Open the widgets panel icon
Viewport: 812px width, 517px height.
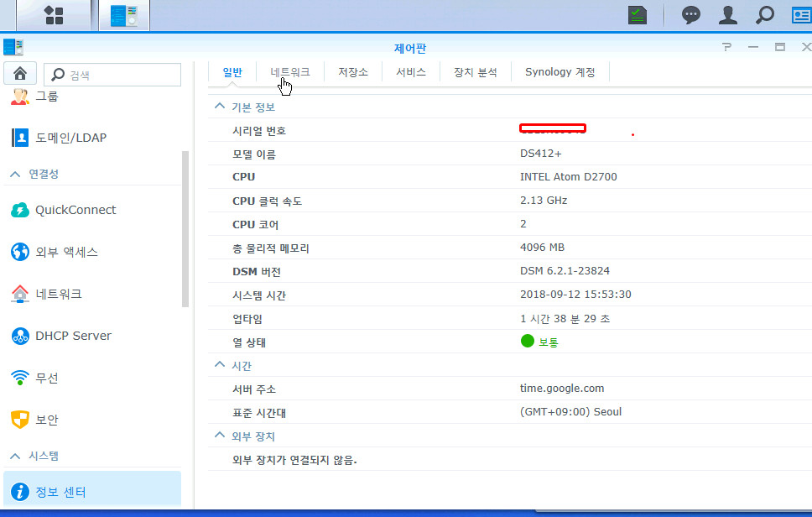801,15
